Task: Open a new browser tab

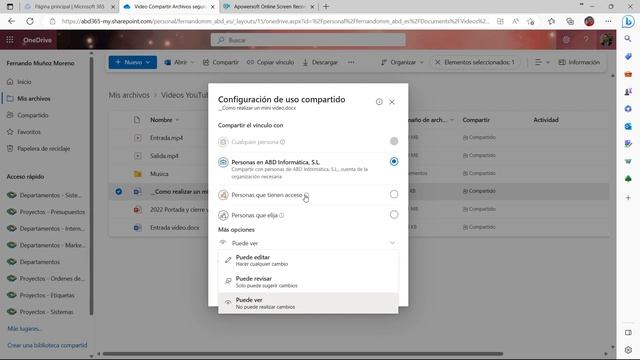Action: (x=326, y=7)
